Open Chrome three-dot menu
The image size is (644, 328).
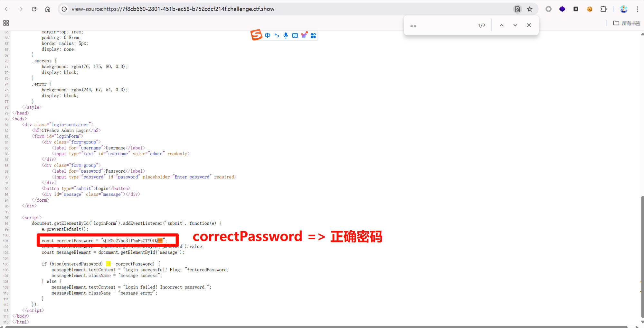point(637,9)
